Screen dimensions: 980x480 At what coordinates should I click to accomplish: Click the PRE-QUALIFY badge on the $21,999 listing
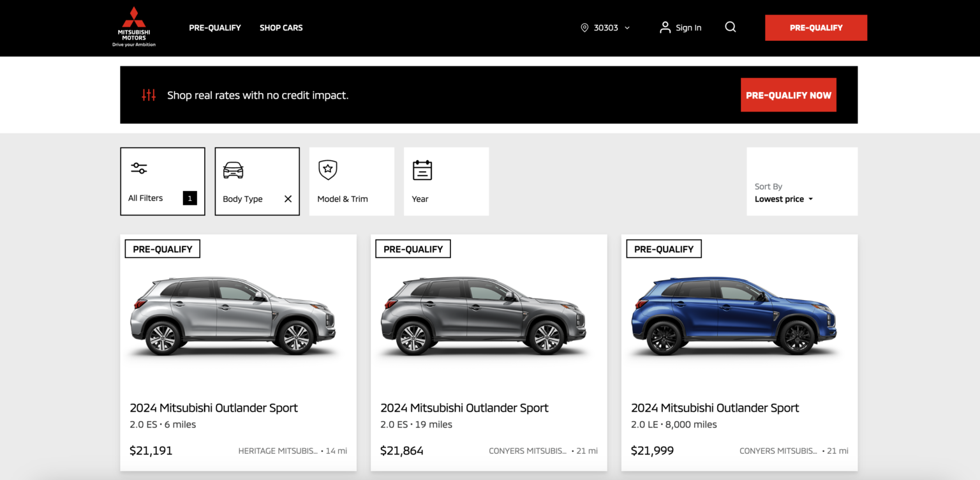(x=664, y=248)
